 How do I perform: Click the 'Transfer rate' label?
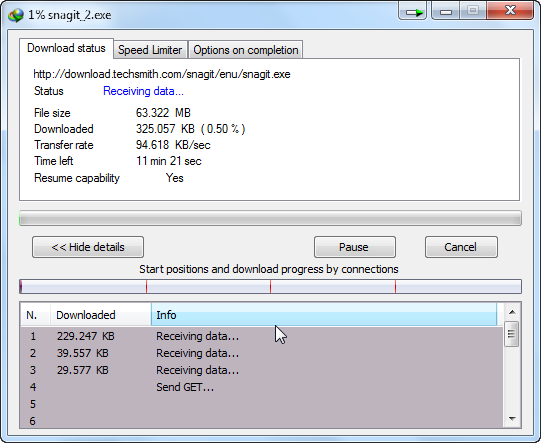[x=63, y=145]
